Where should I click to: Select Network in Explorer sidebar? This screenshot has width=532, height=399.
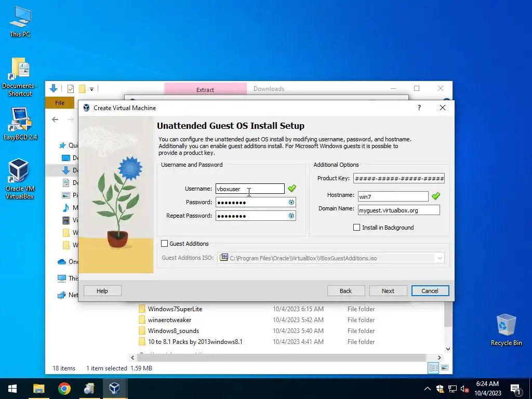coord(68,295)
